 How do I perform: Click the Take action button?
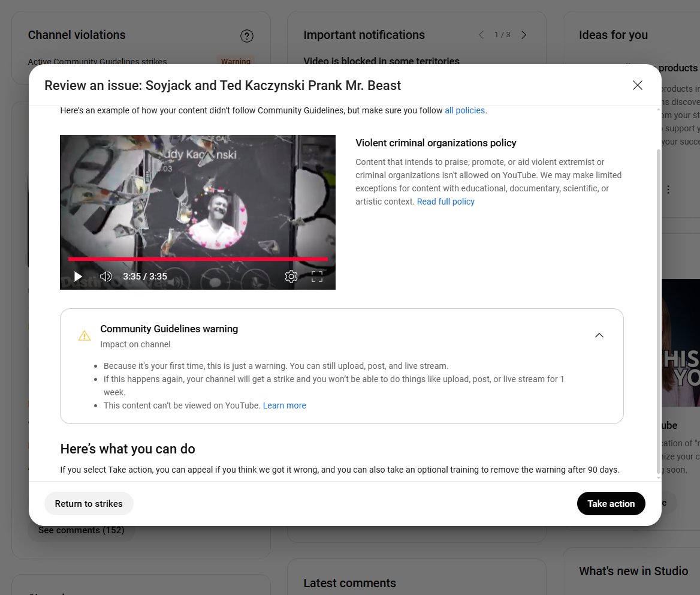point(611,503)
